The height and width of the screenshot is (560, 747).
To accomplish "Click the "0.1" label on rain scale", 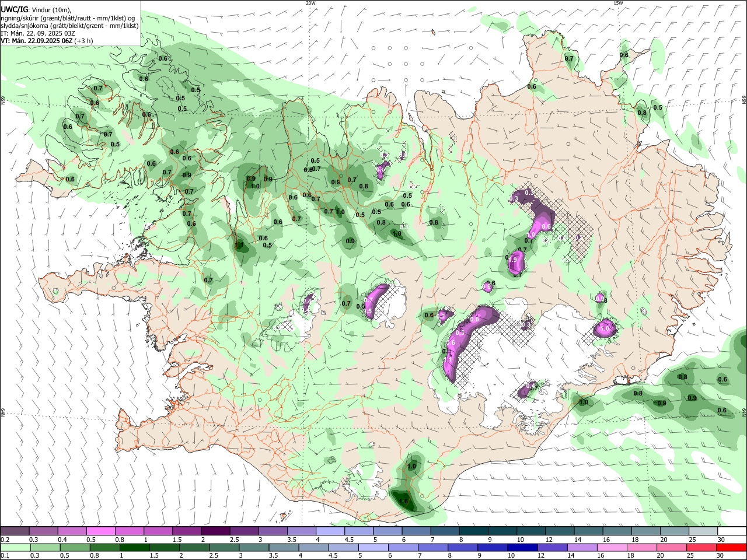I will click(5, 556).
